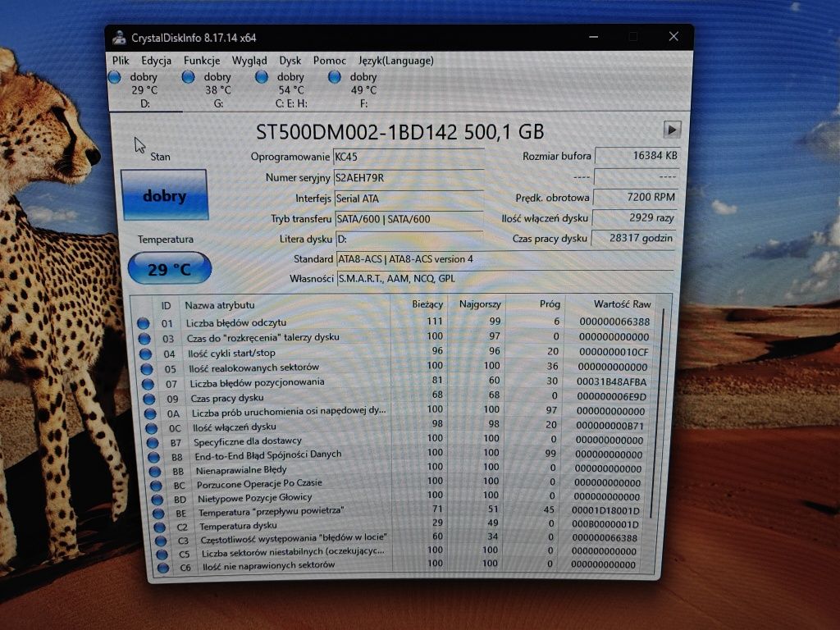This screenshot has height=630, width=840.
Task: Click status dot of attribute 01 row
Action: pos(143,323)
